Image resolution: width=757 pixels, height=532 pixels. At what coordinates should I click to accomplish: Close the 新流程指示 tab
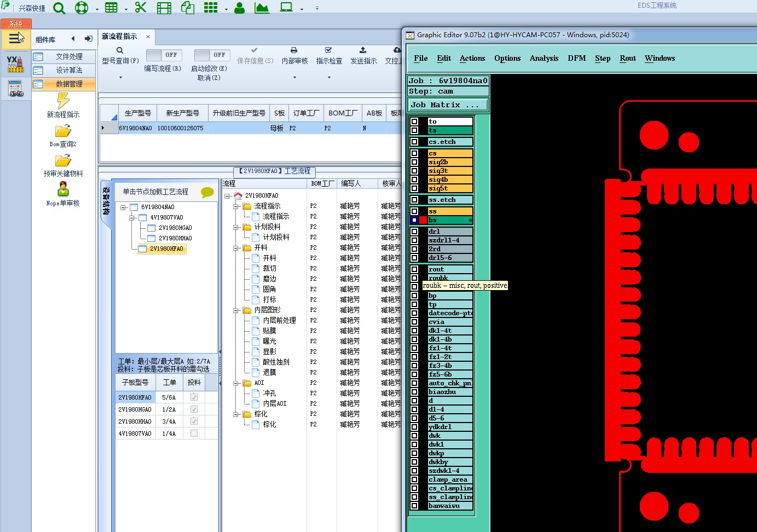pos(148,37)
